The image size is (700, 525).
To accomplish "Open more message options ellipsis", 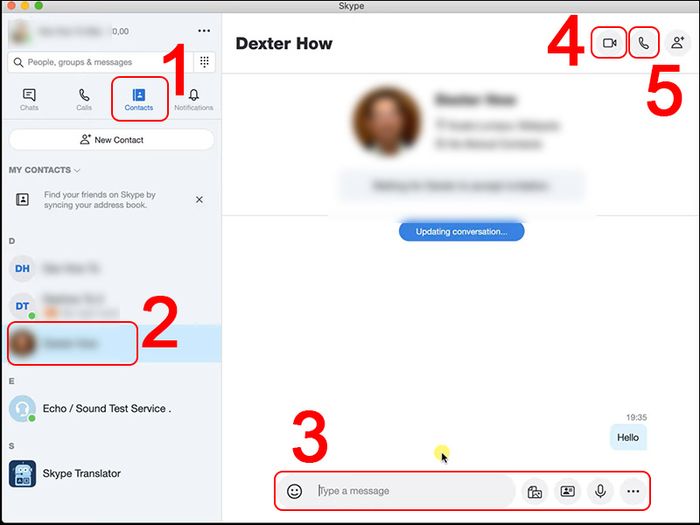I will tap(633, 491).
